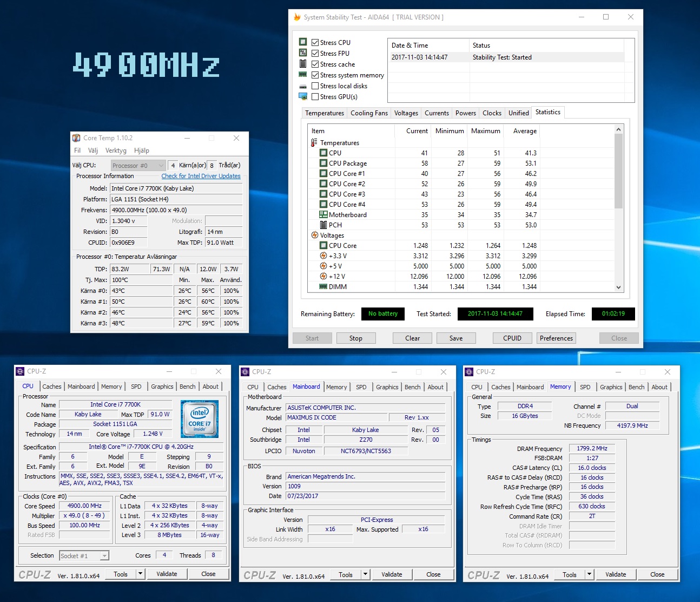Click the +3.3 V row voltage icon
Image resolution: width=700 pixels, height=602 pixels.
tap(323, 256)
